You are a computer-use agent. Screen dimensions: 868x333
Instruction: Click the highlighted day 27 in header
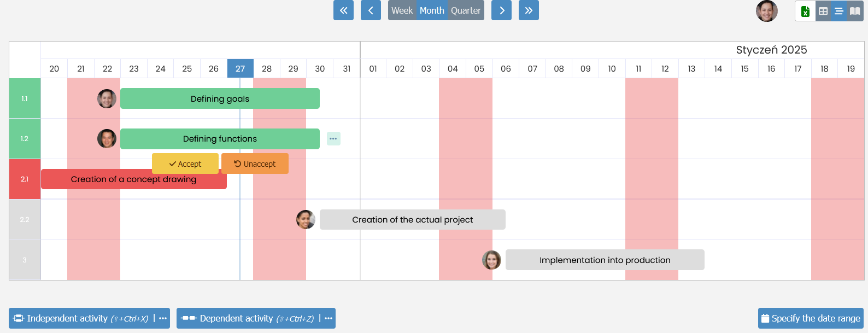(240, 68)
